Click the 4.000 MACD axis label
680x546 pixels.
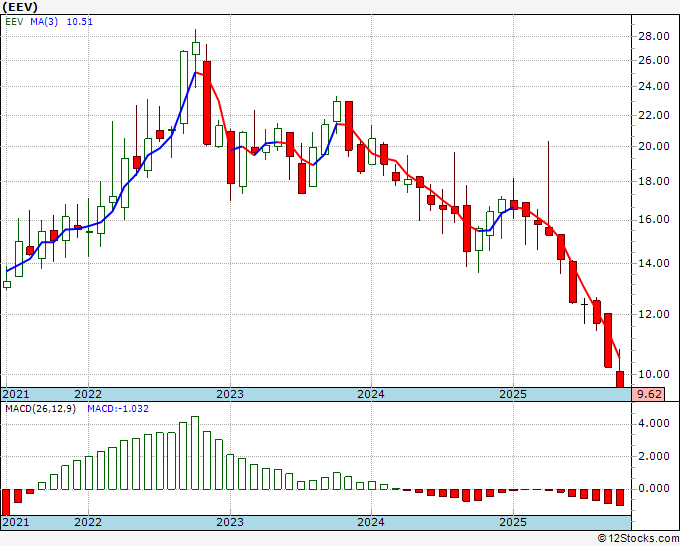pos(653,423)
